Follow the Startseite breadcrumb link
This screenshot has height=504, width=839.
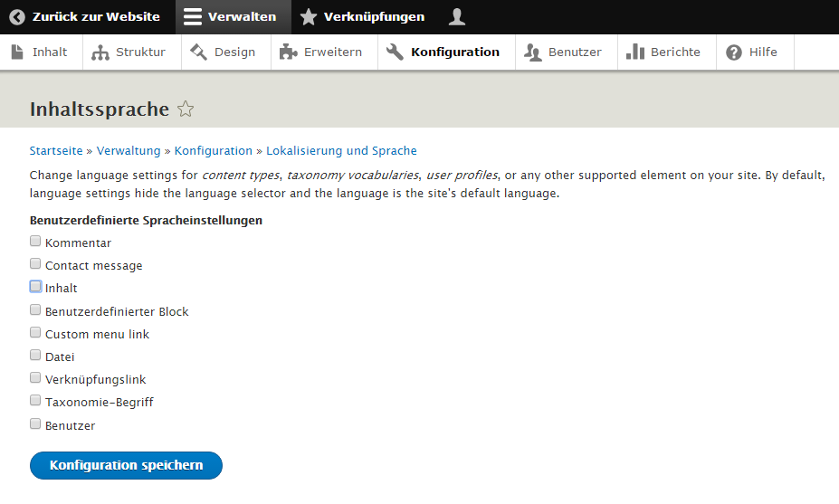[56, 151]
